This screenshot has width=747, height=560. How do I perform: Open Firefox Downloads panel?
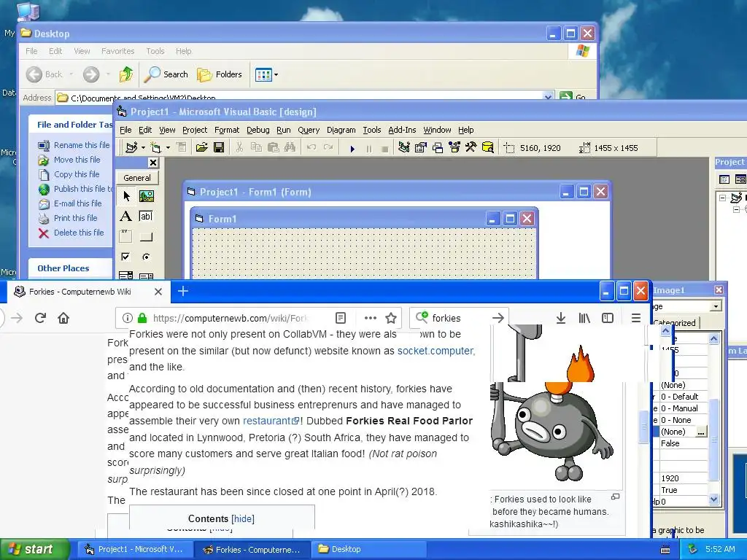[x=561, y=318]
